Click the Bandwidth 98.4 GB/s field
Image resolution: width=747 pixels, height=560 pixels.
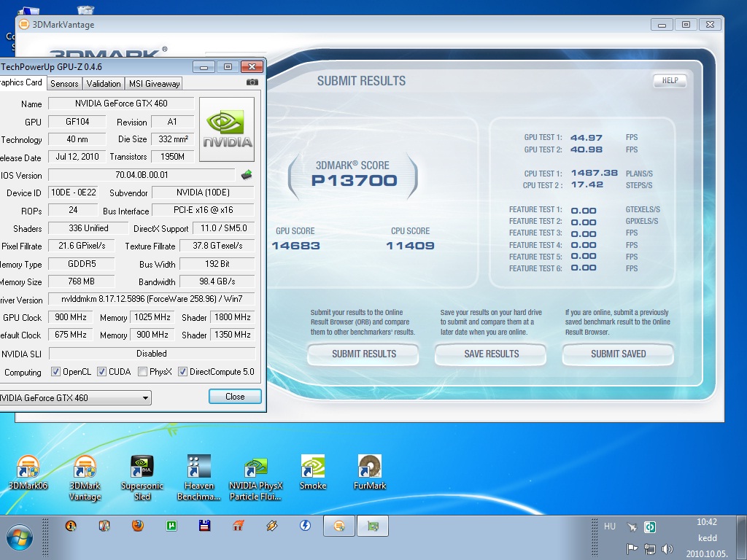217,281
